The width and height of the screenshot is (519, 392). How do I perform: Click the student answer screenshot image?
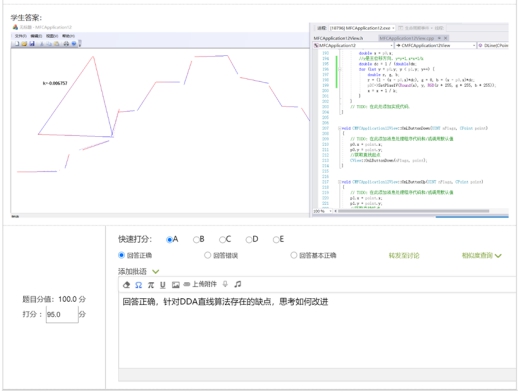pyautogui.click(x=259, y=120)
